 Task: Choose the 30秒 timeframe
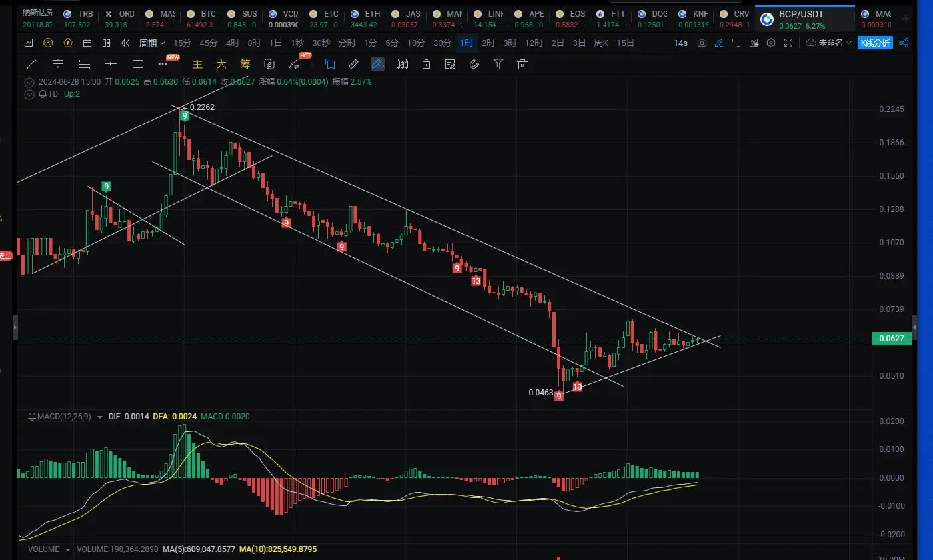coord(321,43)
